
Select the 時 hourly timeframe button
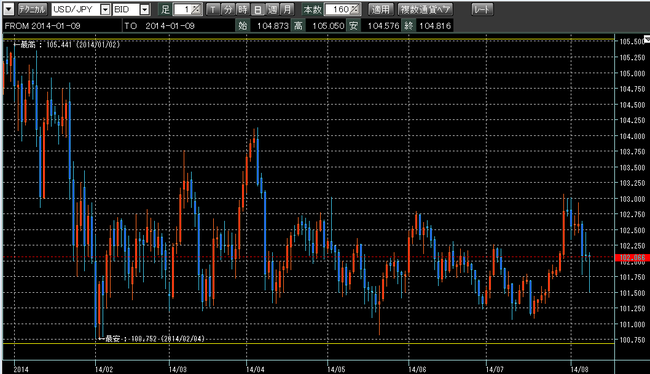point(243,9)
